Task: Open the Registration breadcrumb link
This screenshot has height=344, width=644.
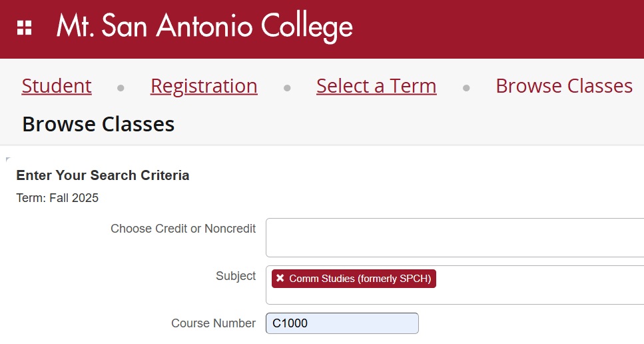Action: pos(204,86)
